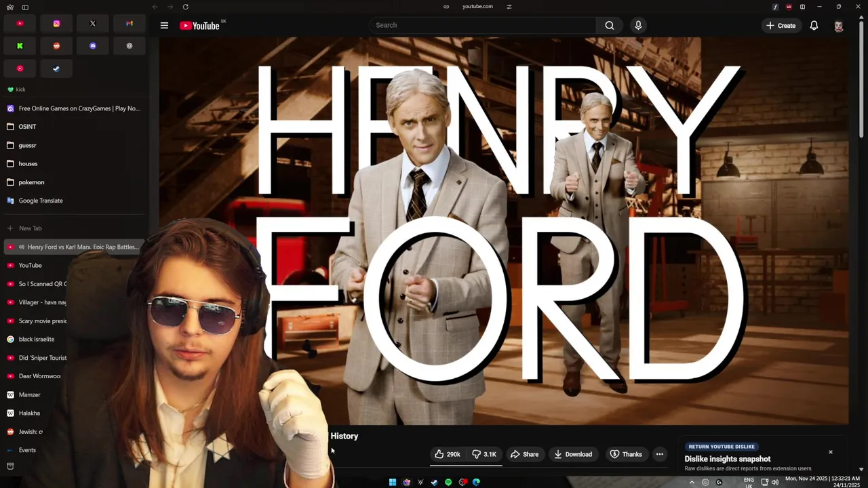Go to YouTube home via logo
Screen dimensions: 868x488
(x=200, y=26)
